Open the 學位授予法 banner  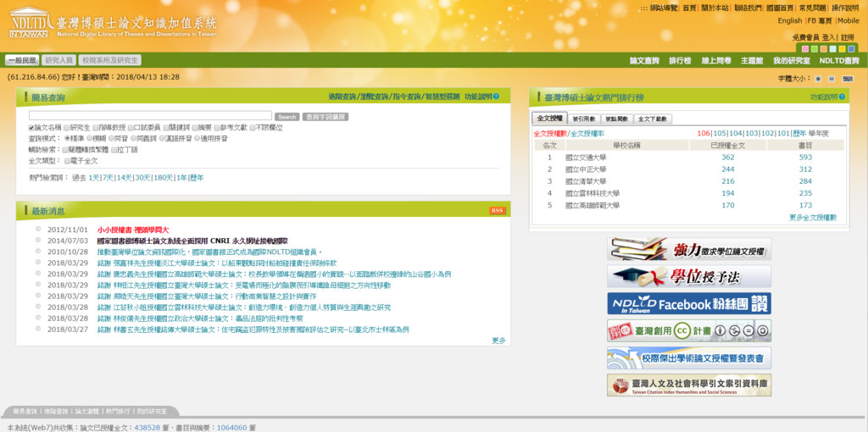(688, 276)
